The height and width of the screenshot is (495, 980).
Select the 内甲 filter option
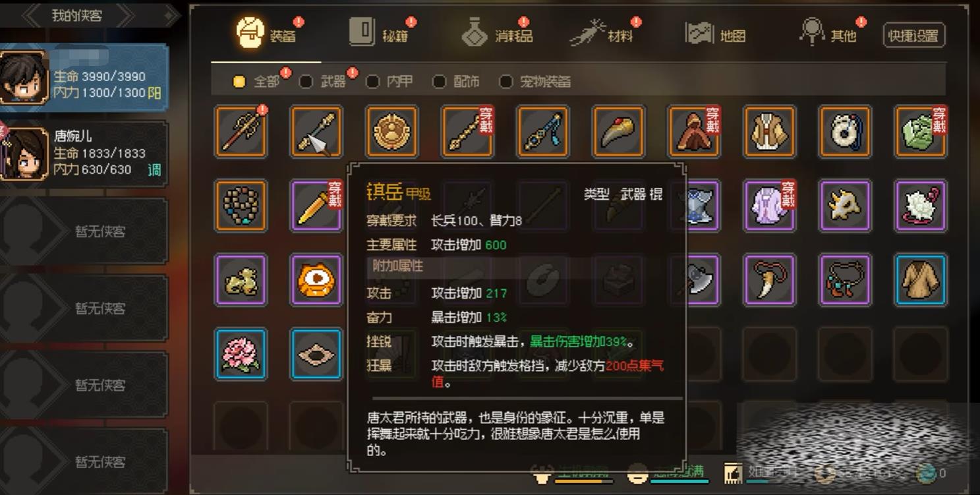[x=389, y=82]
